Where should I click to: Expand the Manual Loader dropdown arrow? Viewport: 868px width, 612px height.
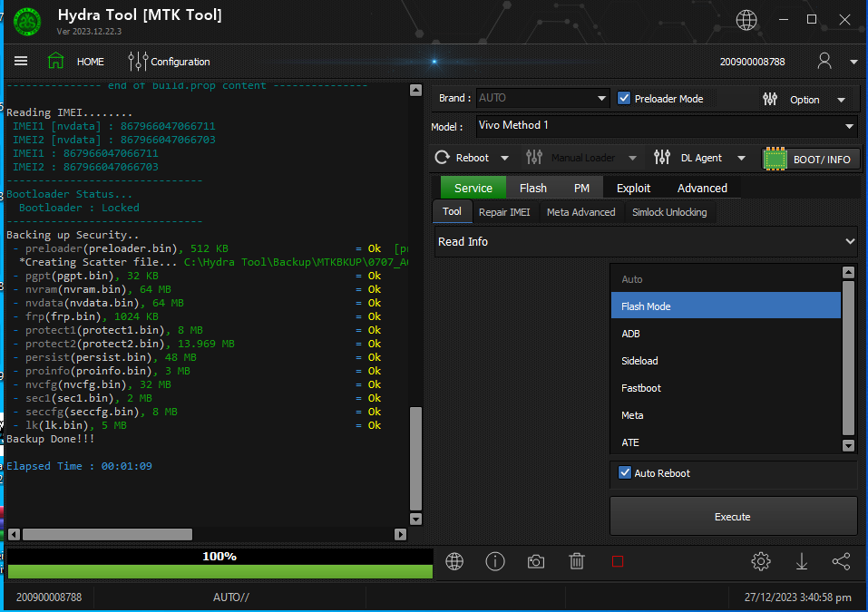click(x=632, y=159)
